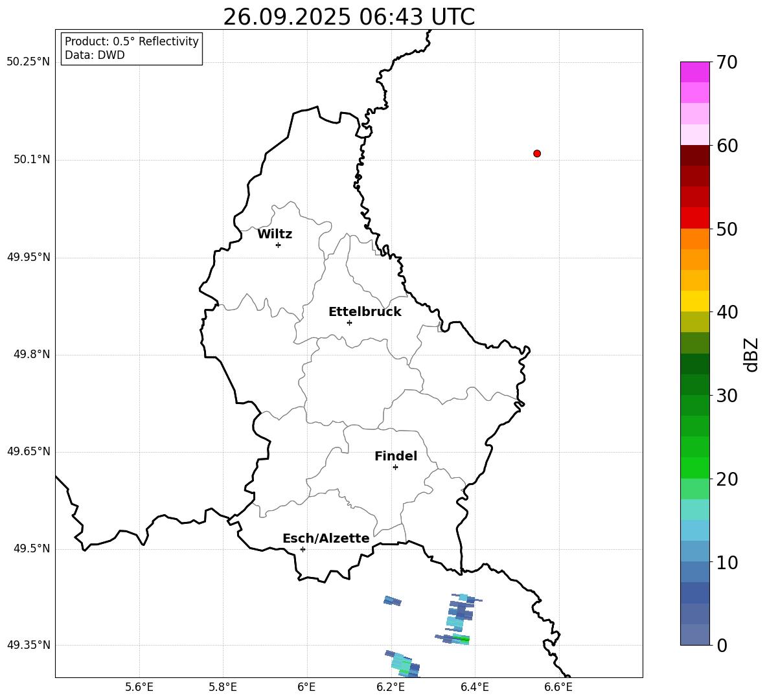Click the Product: 0.5° Reflectivity text
The height and width of the screenshot is (700, 767).
click(132, 41)
